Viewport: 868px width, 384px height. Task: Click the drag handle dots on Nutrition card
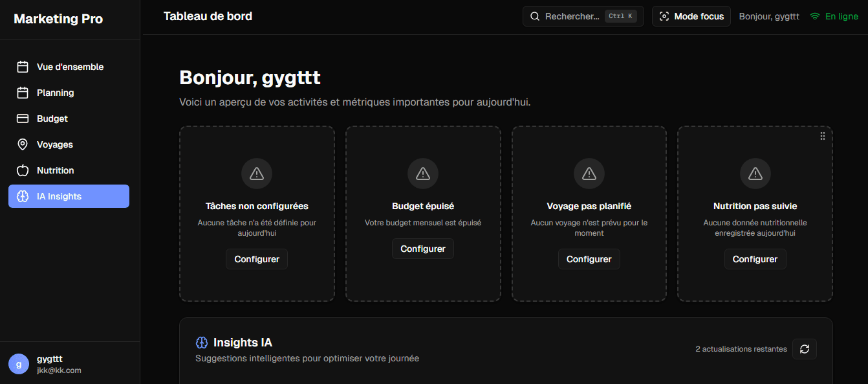tap(822, 135)
